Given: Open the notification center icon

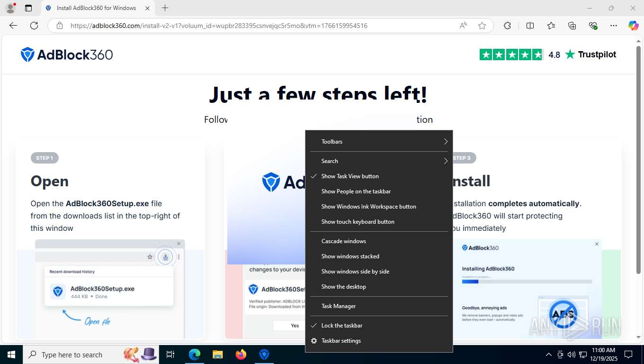Looking at the screenshot, I should point(628,355).
